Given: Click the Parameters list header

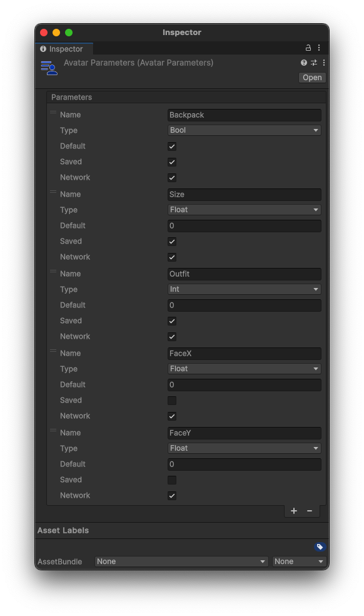Looking at the screenshot, I should 186,97.
